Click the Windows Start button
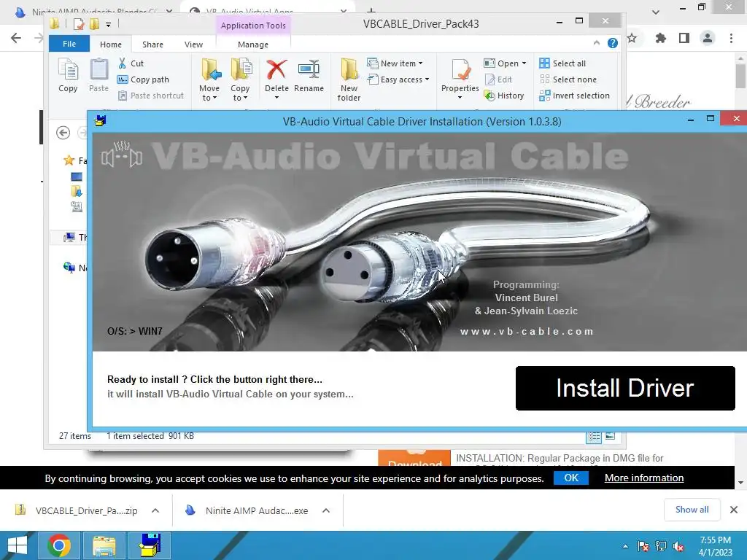 click(x=18, y=545)
